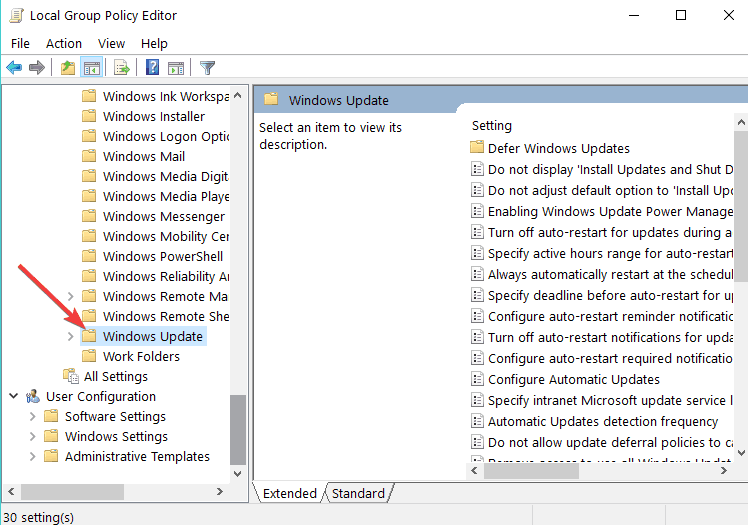The height and width of the screenshot is (525, 748).
Task: Click Windows Ink Workspace folder icon
Action: pos(89,96)
